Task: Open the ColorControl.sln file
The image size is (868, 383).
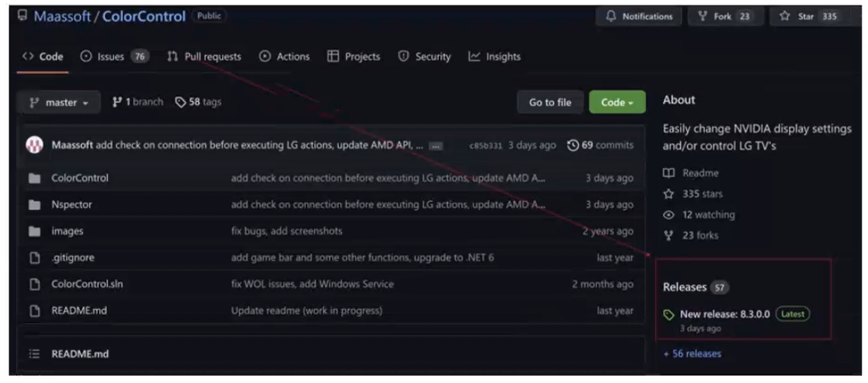Action: tap(87, 284)
